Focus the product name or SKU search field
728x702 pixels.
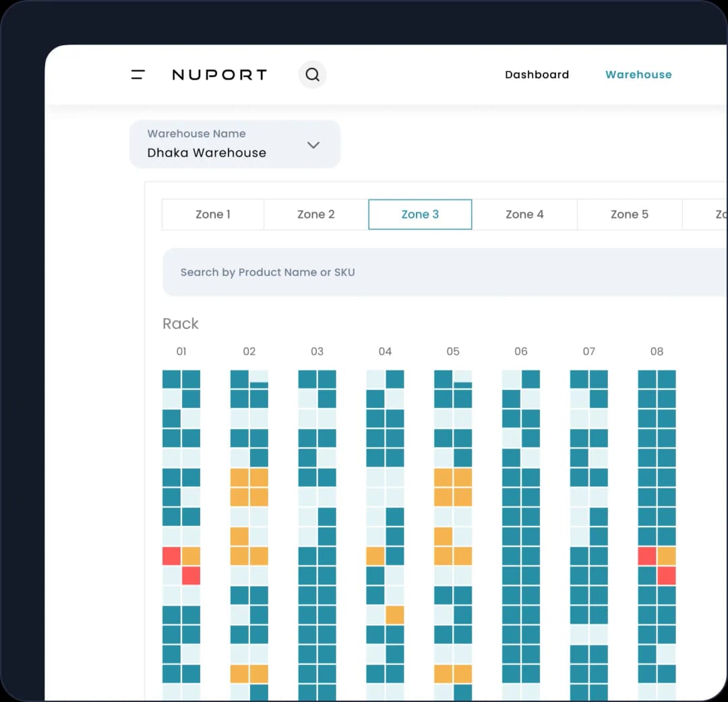point(445,272)
